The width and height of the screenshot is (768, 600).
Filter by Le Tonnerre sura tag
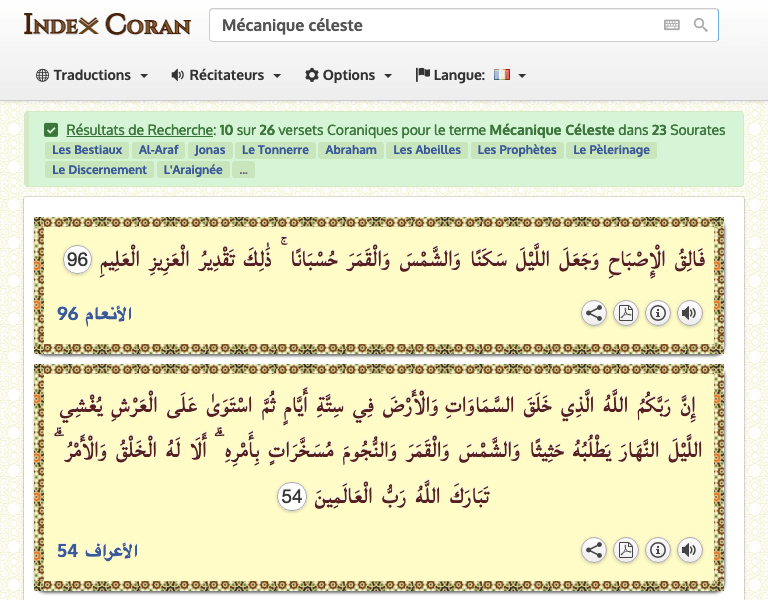click(x=275, y=150)
